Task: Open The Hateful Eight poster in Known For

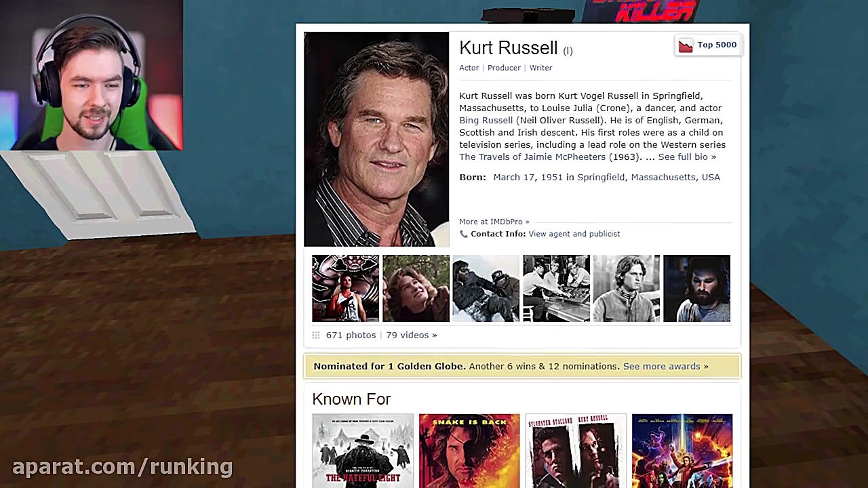Action: (363, 451)
